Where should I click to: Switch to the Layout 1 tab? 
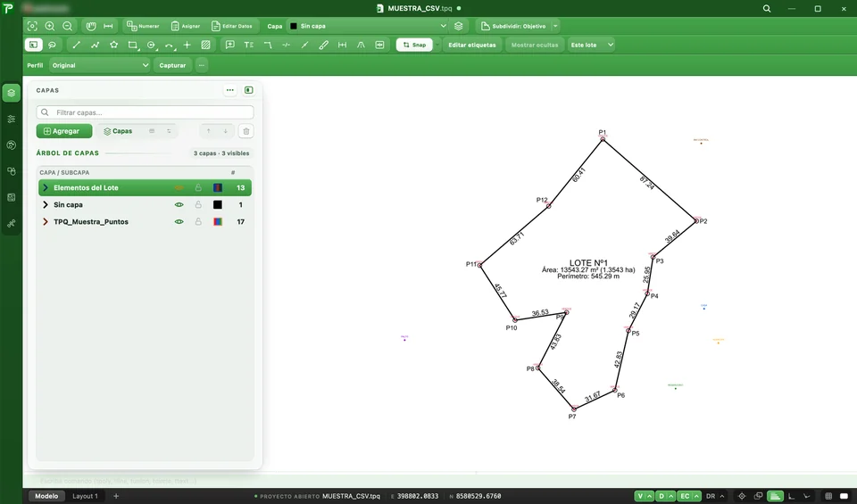[86, 496]
